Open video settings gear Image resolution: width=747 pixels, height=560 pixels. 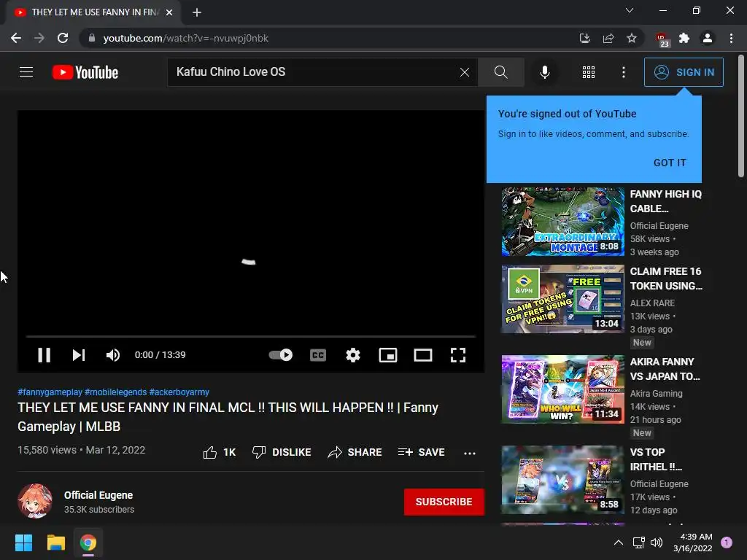click(353, 355)
